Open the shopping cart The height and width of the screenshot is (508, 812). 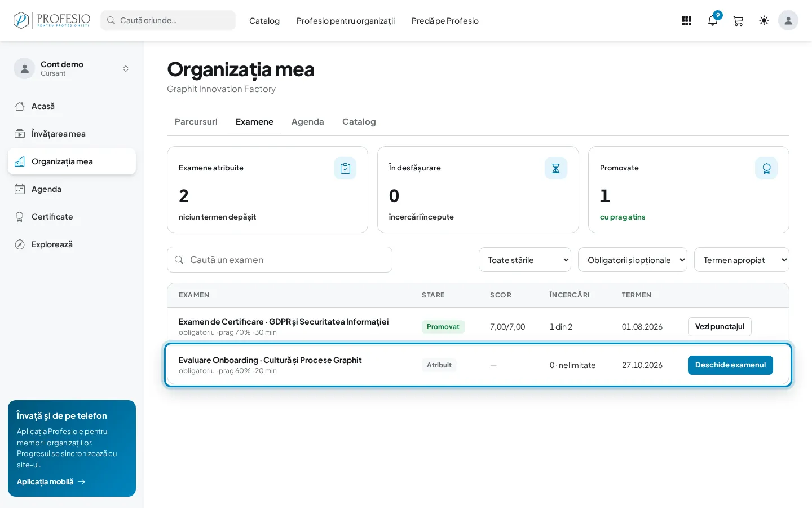[738, 21]
